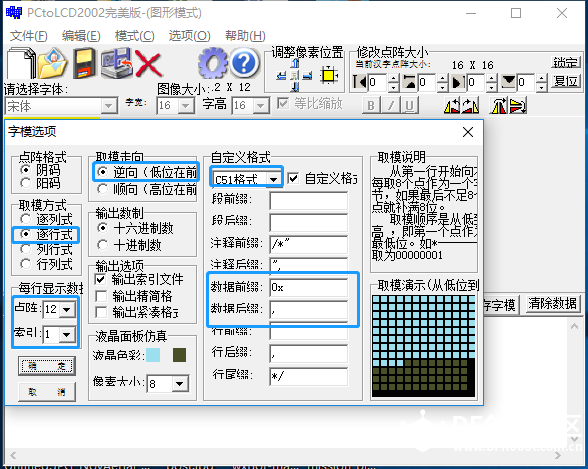Screen dimensions: 588x469
Task: Open help with the question mark icon
Action: (x=244, y=63)
